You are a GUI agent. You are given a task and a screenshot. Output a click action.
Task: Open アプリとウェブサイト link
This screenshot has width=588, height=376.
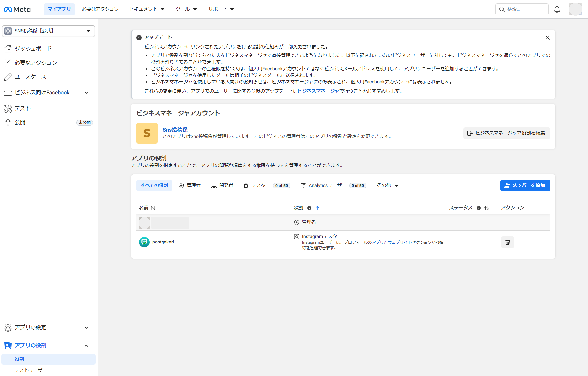[x=392, y=242]
